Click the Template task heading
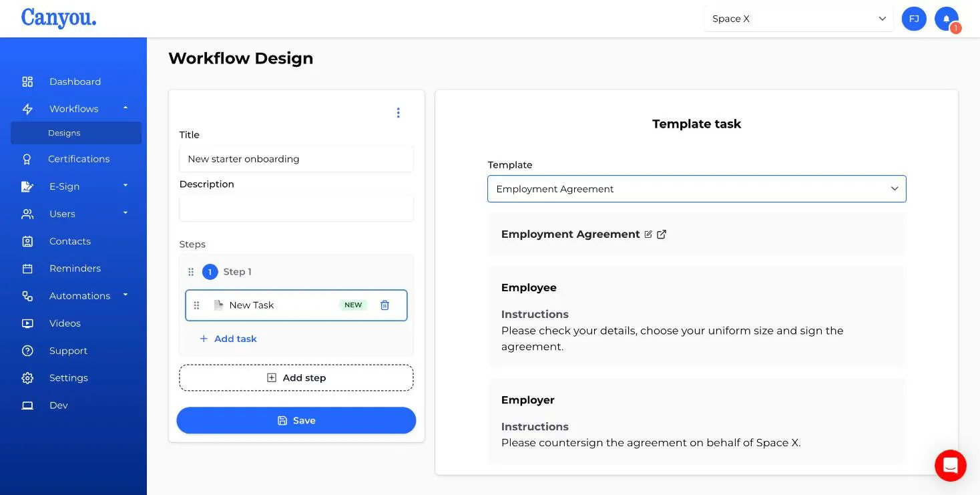This screenshot has height=495, width=980. pos(697,124)
